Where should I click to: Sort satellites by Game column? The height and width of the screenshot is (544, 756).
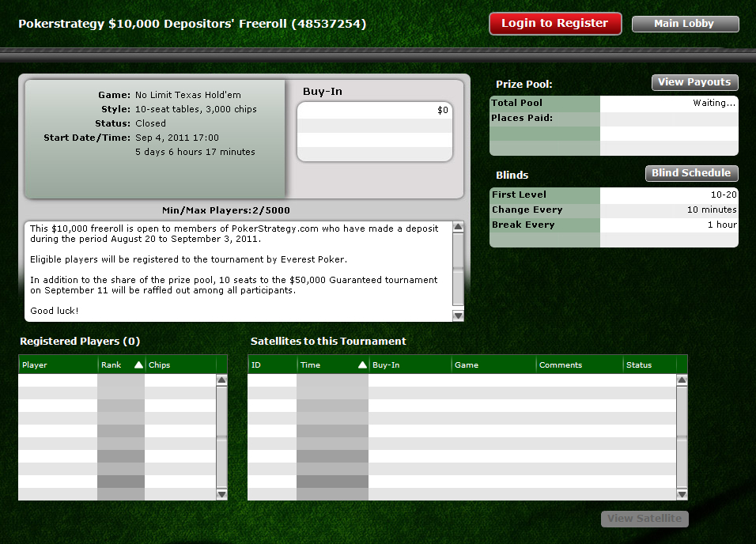pyautogui.click(x=493, y=365)
